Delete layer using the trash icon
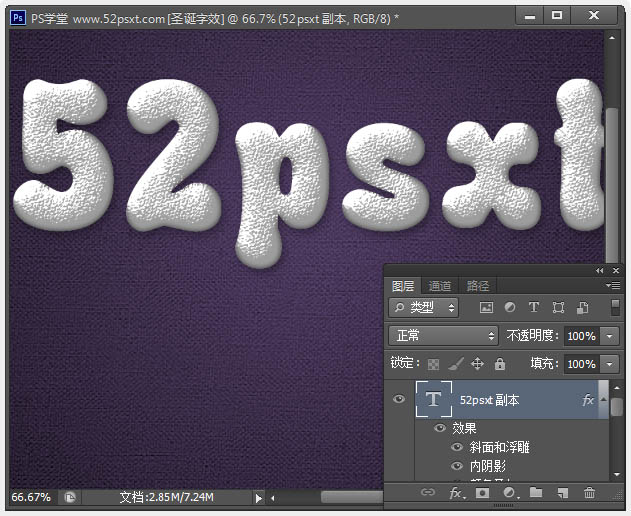Image resolution: width=631 pixels, height=516 pixels. (x=590, y=493)
